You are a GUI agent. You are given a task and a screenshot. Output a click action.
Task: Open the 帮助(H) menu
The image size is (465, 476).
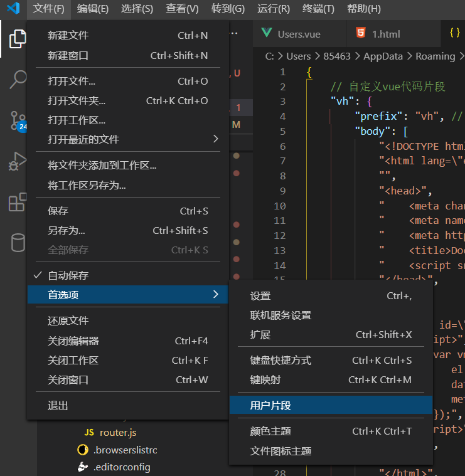point(364,9)
